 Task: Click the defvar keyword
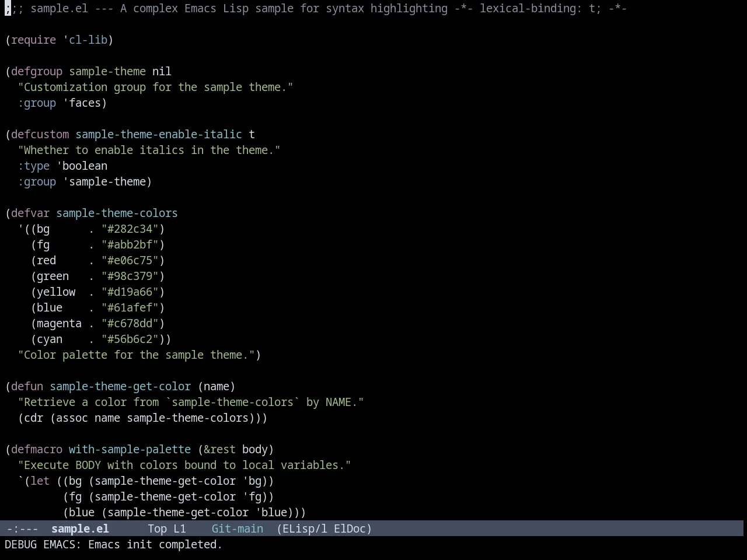click(30, 213)
